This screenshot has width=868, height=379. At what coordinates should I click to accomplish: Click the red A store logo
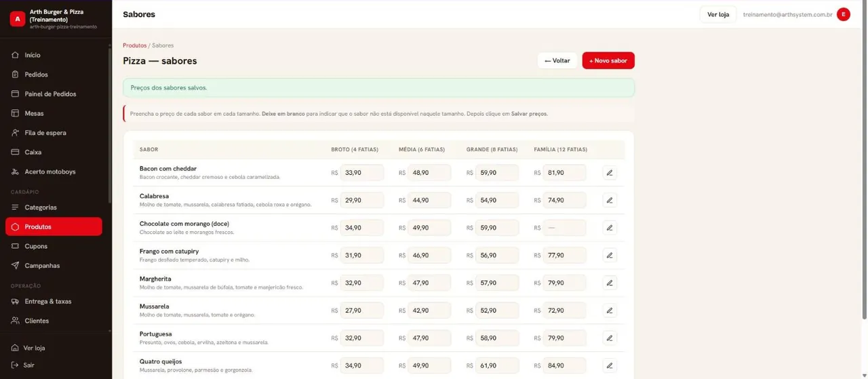pos(18,19)
